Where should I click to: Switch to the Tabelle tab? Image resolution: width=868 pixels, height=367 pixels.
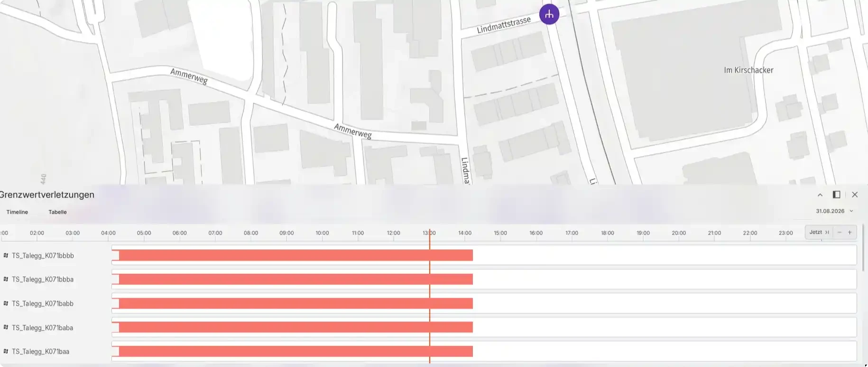57,212
